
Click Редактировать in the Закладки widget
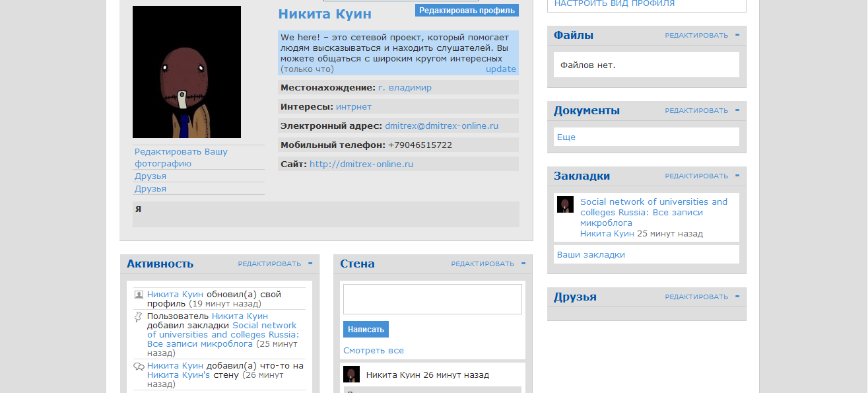coord(696,176)
